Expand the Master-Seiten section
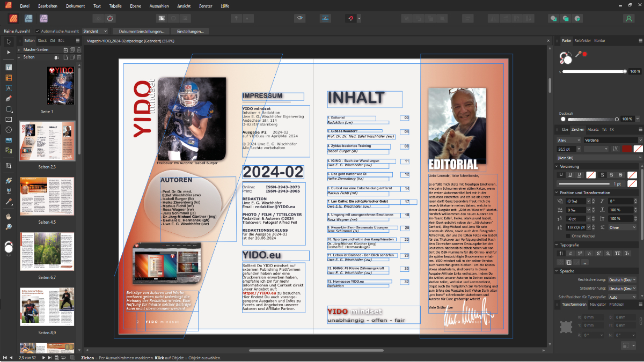Viewport: 644px width, 362px height. 19,49
